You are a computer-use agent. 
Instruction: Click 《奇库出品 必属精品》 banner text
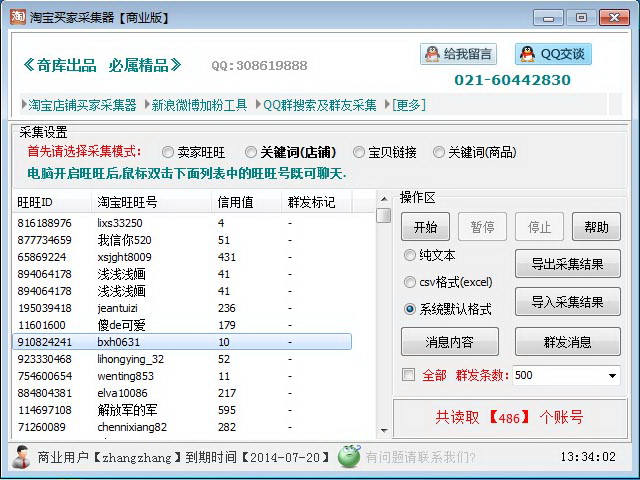point(102,65)
